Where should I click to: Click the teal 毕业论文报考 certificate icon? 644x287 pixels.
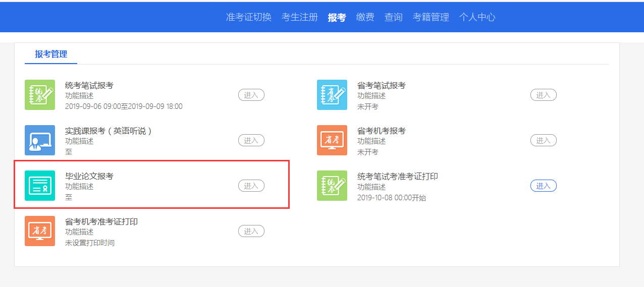click(40, 186)
